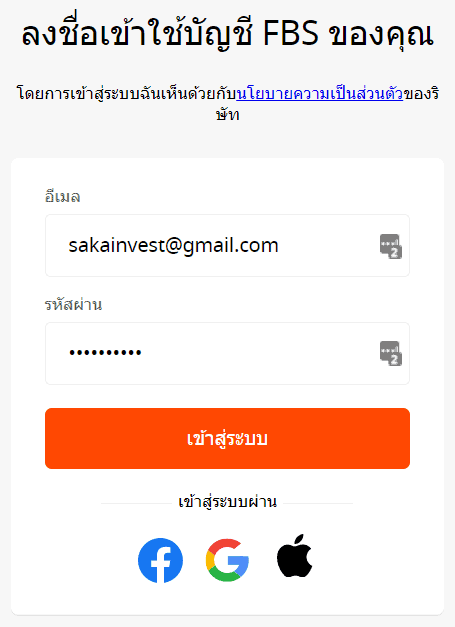Click the masked password dots
Screen dimensions: 455x627
[105, 353]
